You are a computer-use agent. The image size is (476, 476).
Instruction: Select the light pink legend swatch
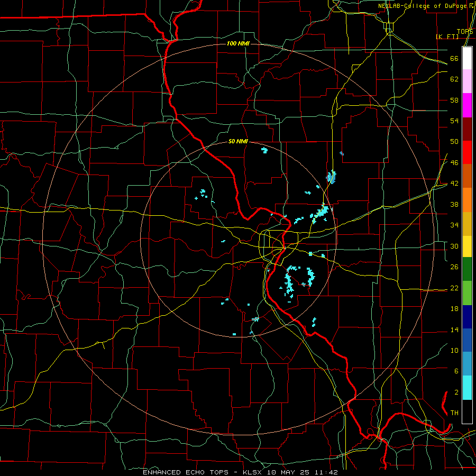tap(467, 81)
